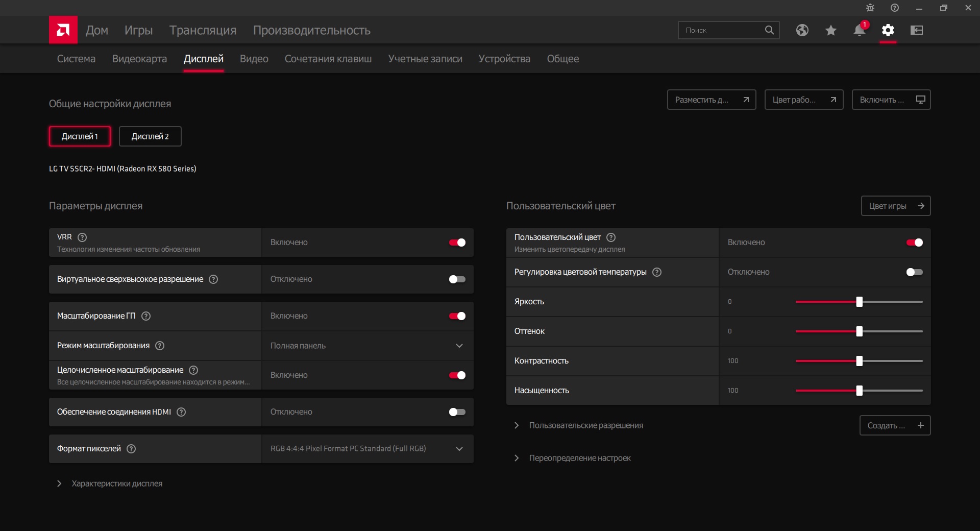Open notifications bell icon
This screenshot has height=531, width=980.
pyautogui.click(x=859, y=30)
